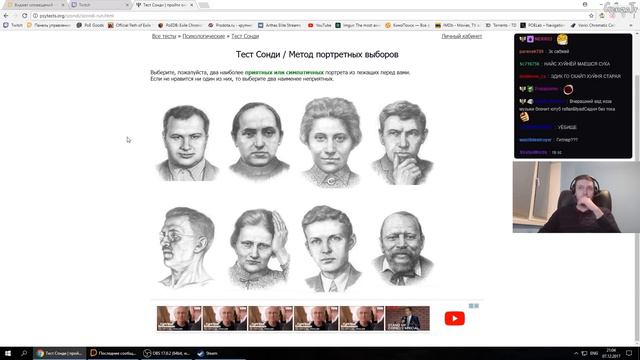This screenshot has width=640, height=360.
Task: Choose the top-left portrait of the round-faced man
Action: pyautogui.click(x=187, y=142)
